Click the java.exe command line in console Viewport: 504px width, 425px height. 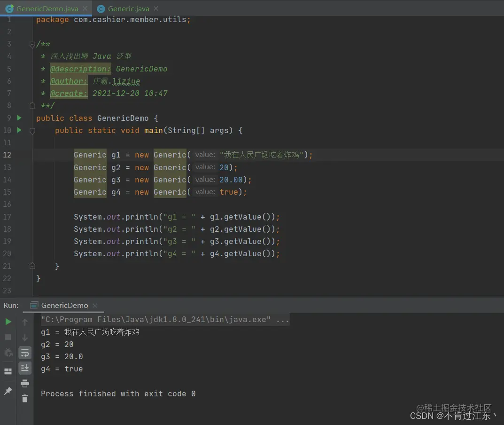[165, 320]
